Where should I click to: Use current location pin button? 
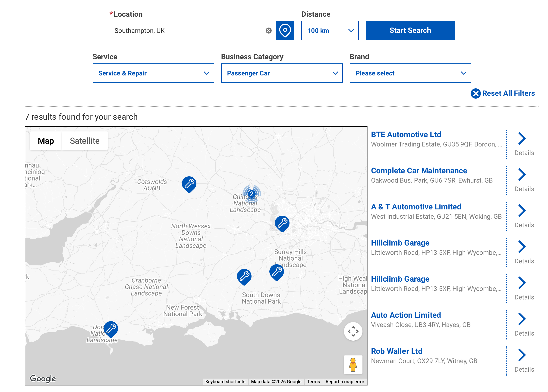285,31
